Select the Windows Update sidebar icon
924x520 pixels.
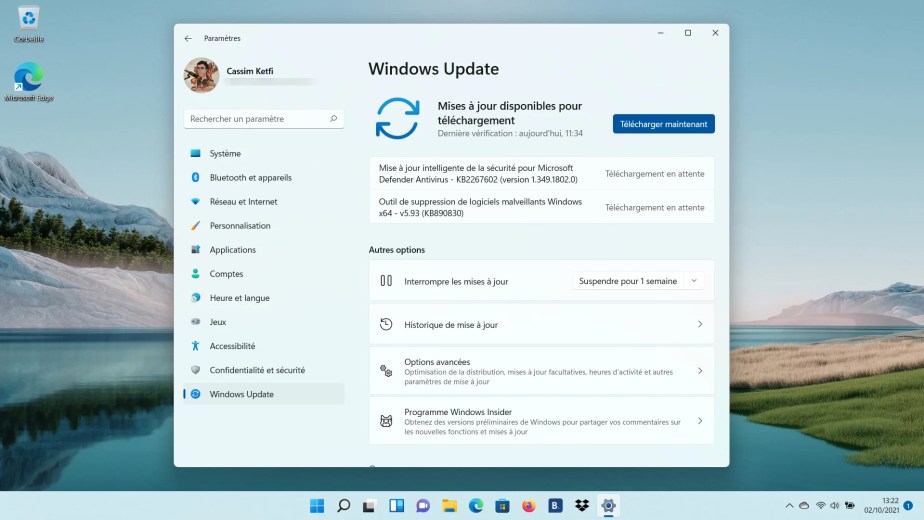pos(196,394)
